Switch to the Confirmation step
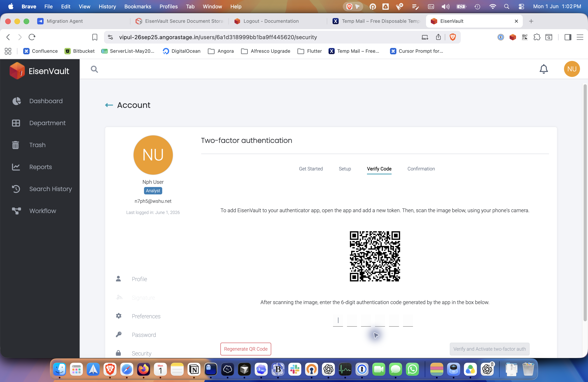This screenshot has height=382, width=588. [421, 169]
